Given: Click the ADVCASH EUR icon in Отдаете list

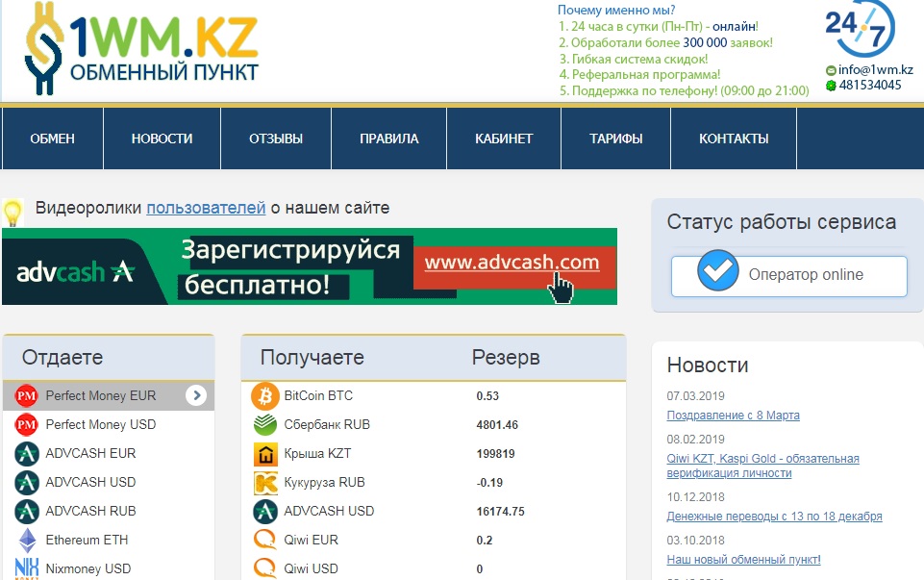Looking at the screenshot, I should [x=27, y=453].
